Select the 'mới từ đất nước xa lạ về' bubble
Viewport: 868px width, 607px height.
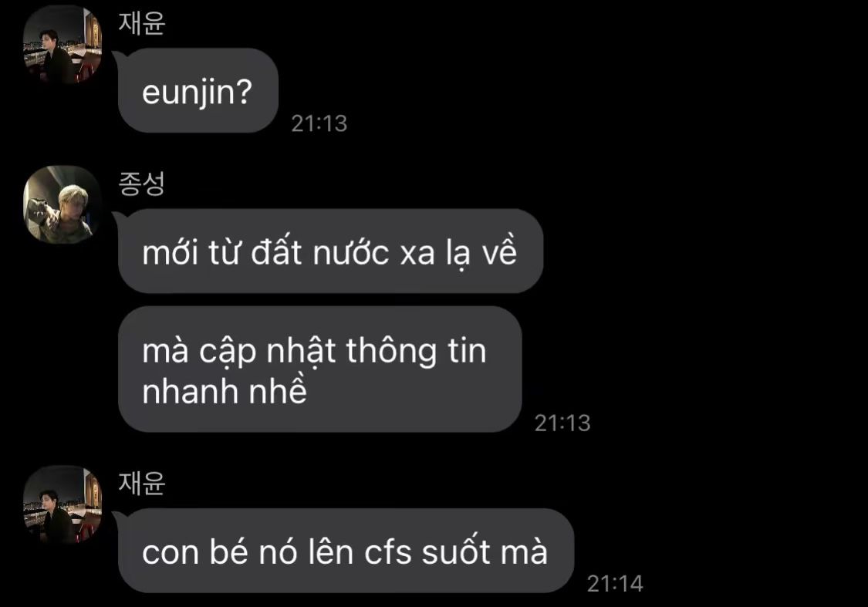click(x=330, y=251)
